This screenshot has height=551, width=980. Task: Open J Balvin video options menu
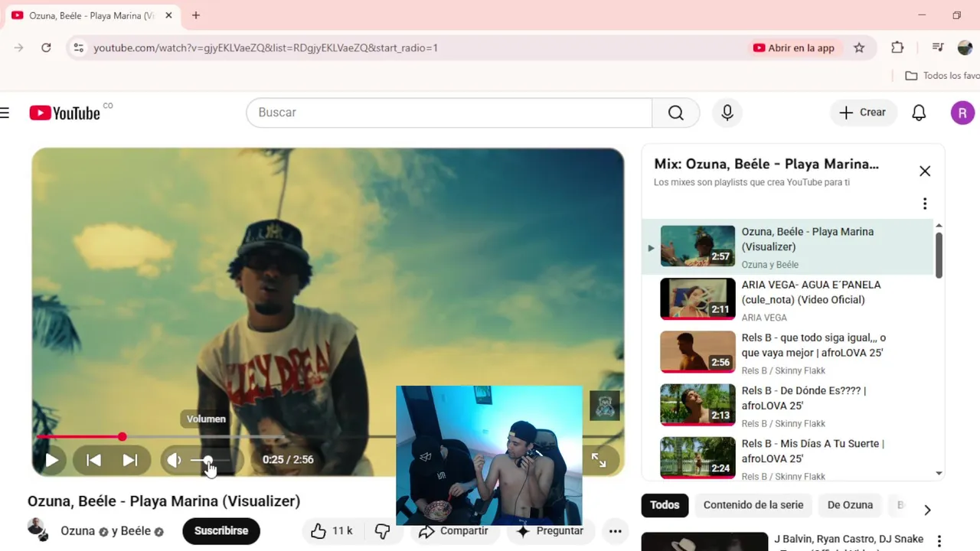tap(939, 541)
